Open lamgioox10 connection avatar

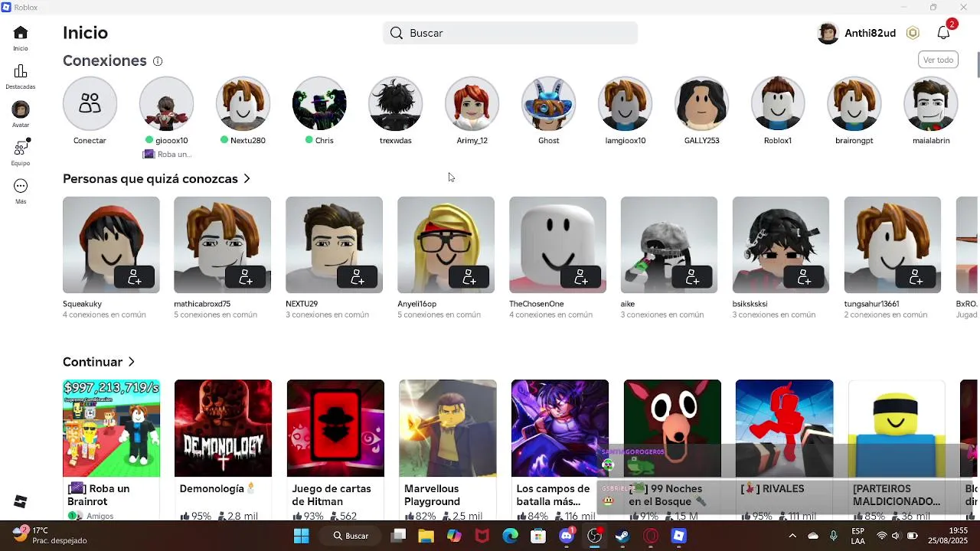click(x=626, y=103)
